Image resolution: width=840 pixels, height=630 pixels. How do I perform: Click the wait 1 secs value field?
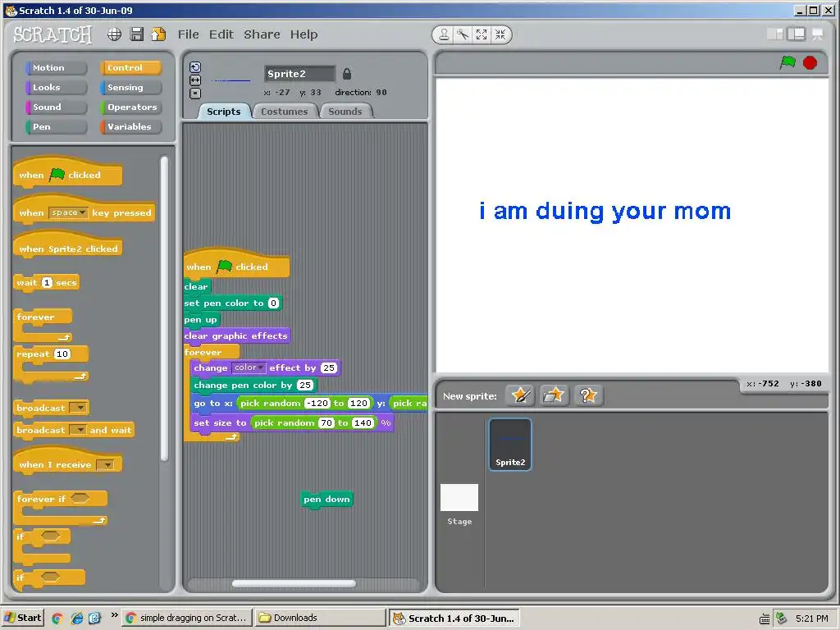point(47,282)
